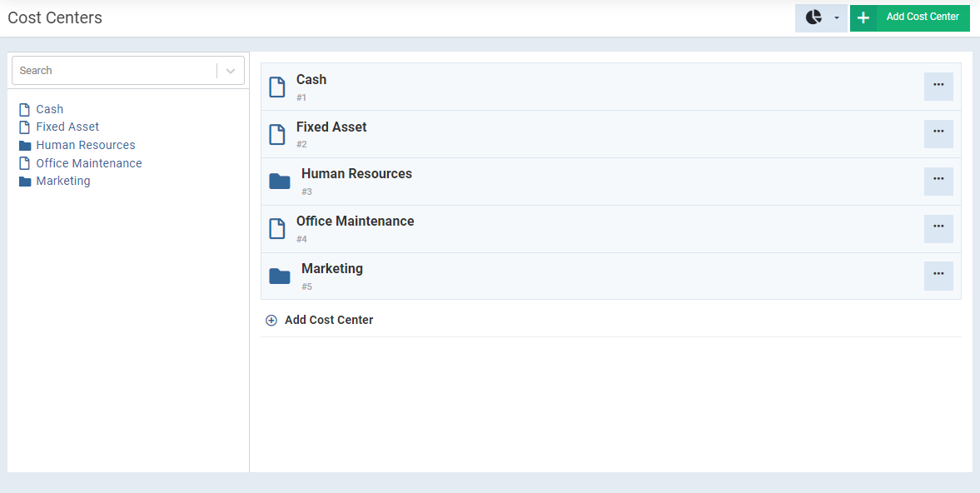Click the folder icon beside Marketing in sidebar
This screenshot has width=980, height=493.
[24, 181]
